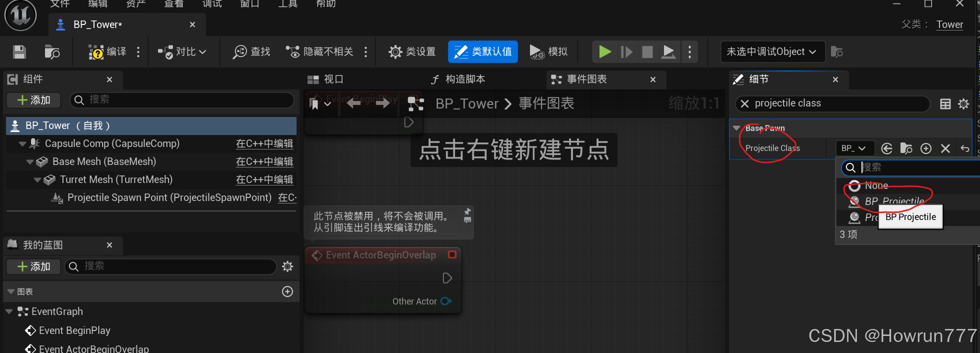980x353 pixels.
Task: Click the Stop playback button
Action: click(x=647, y=52)
